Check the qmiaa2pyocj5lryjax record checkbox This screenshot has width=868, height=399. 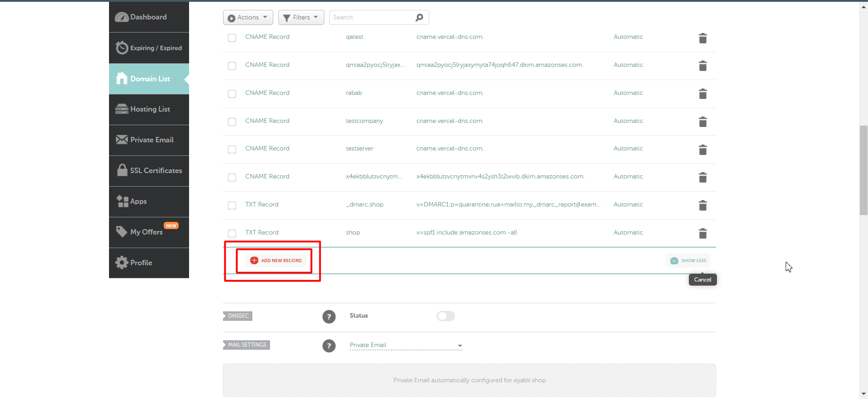[232, 66]
